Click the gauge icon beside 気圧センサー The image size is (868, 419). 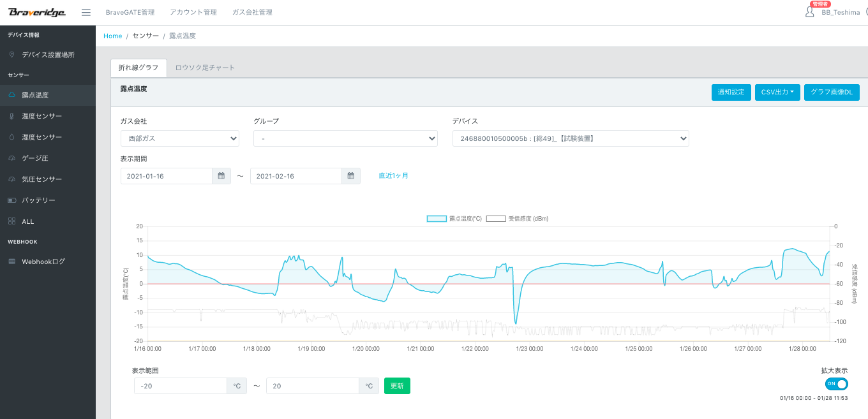pos(11,179)
